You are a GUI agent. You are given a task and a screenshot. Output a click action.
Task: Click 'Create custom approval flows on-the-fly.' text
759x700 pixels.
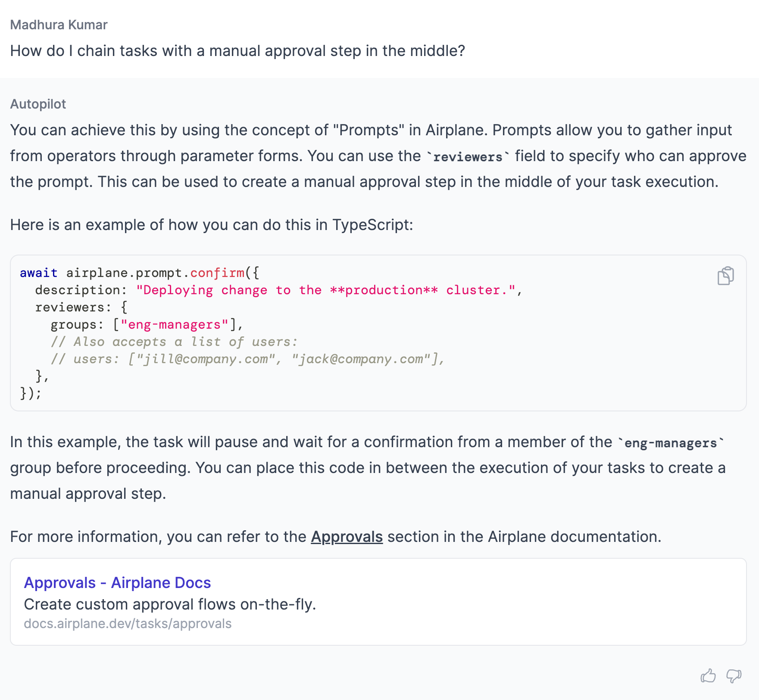(x=170, y=604)
